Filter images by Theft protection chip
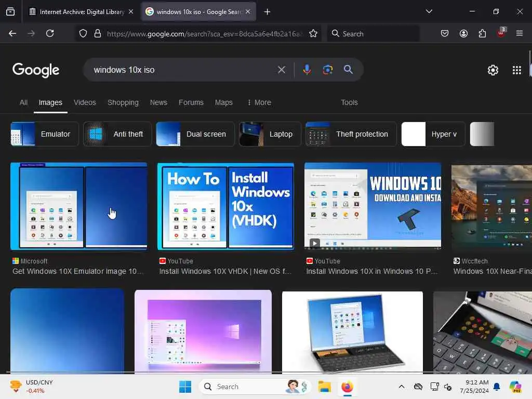The height and width of the screenshot is (399, 532). pyautogui.click(x=351, y=134)
